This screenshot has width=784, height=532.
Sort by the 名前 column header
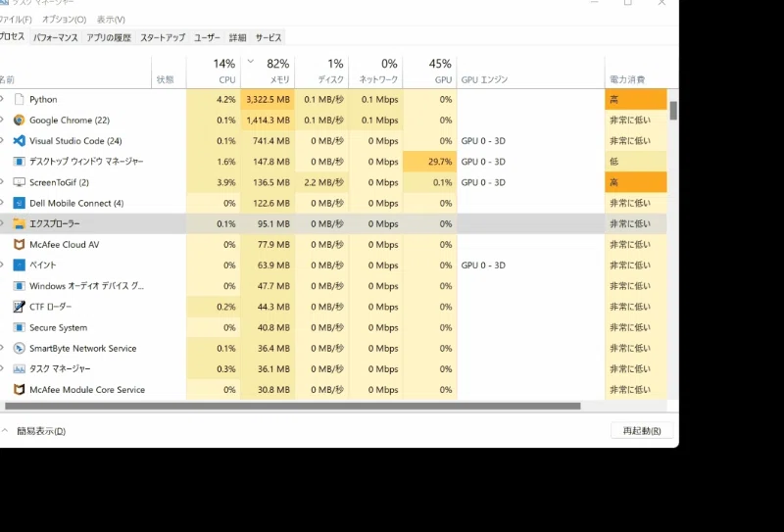75,72
